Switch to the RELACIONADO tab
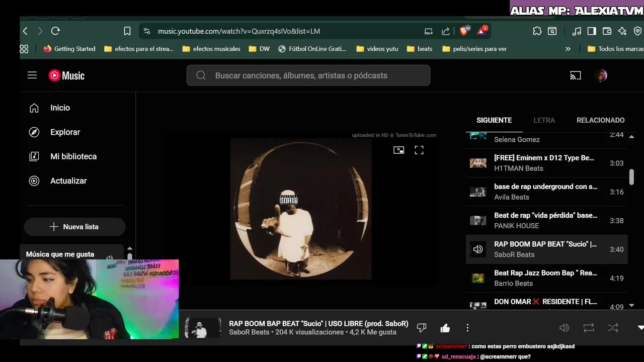This screenshot has width=644, height=362. (600, 120)
